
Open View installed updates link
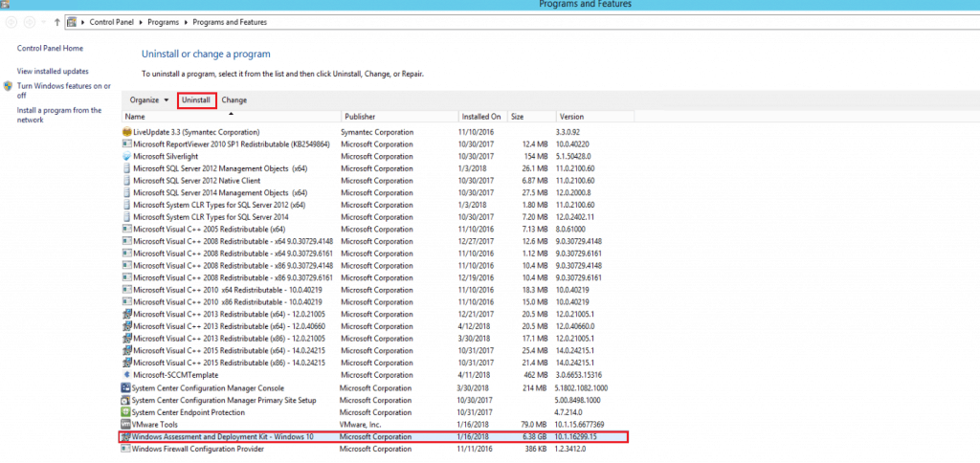[53, 71]
